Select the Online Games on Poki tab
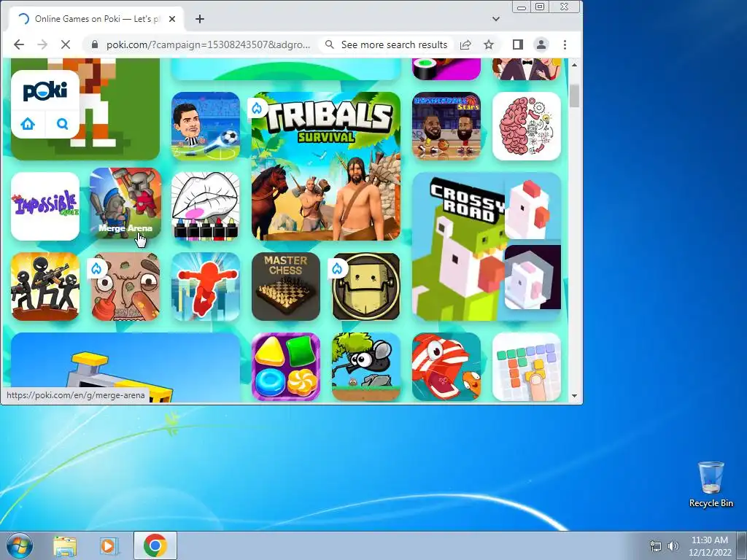 coord(97,19)
